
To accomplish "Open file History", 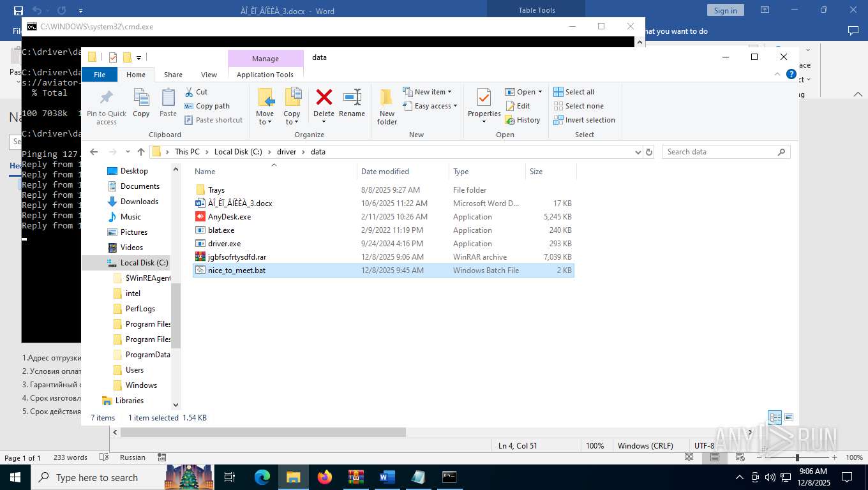I will click(x=523, y=120).
